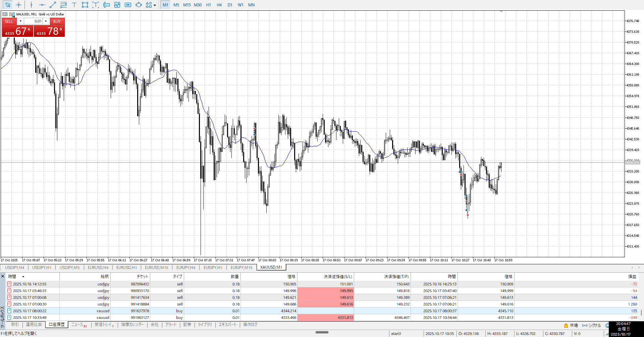
Task: Decrease lot volume with down arrow
Action: tap(20, 21)
